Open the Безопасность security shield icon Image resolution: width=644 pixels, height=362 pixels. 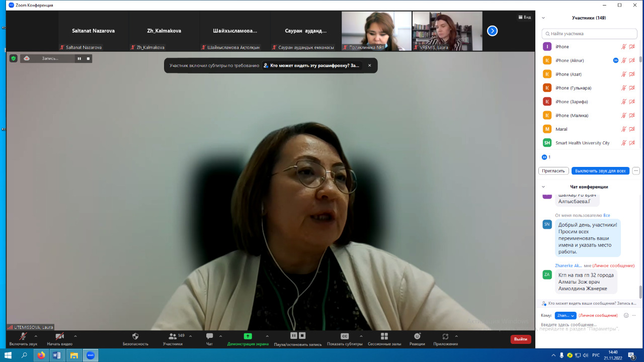click(x=135, y=336)
